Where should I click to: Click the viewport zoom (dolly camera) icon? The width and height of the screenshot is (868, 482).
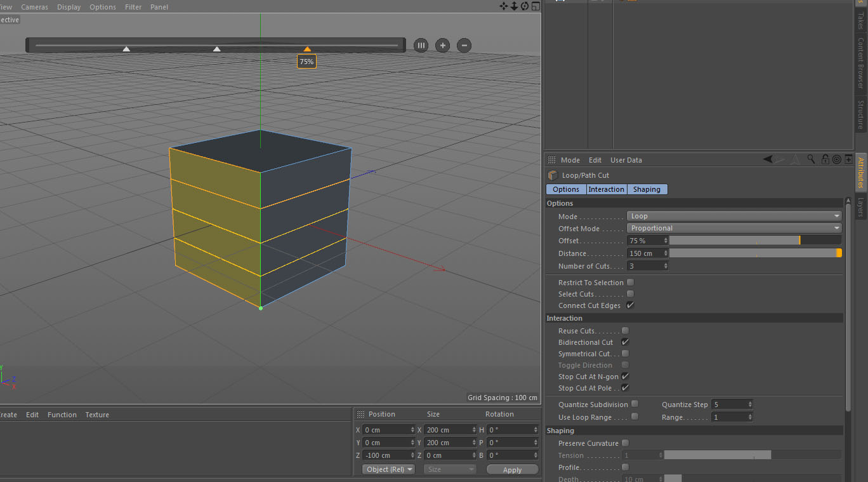[x=514, y=6]
